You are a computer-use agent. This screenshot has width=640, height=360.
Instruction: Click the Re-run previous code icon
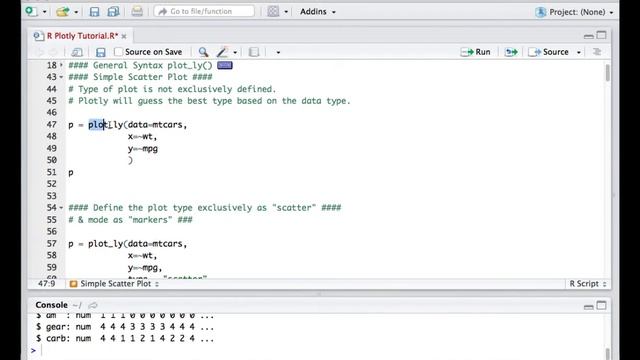click(x=511, y=52)
